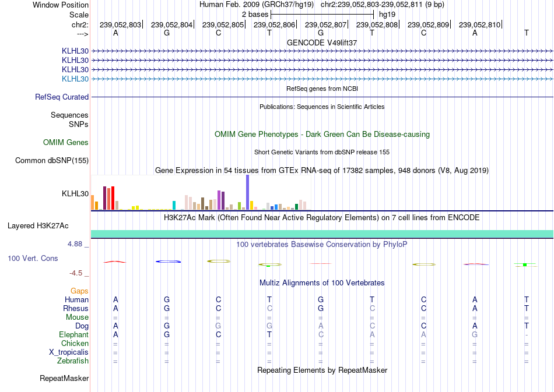Click the 'RefSeq genes from NCBI' title
The image size is (554, 392).
[x=322, y=89]
